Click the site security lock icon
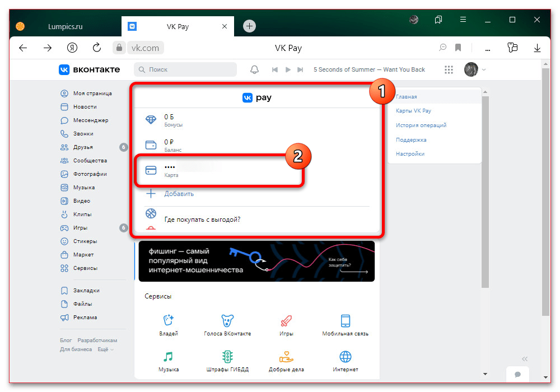The width and height of the screenshot is (560, 392). (119, 48)
